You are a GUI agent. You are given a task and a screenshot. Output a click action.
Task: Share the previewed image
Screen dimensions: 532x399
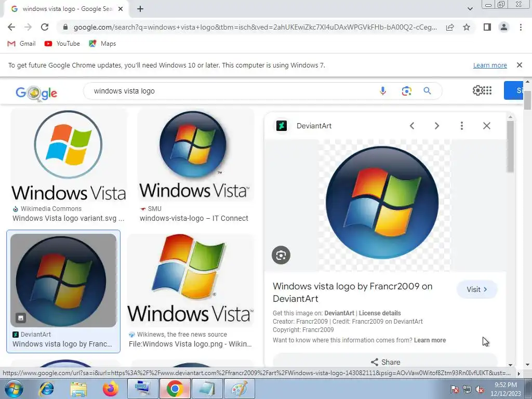tap(385, 362)
